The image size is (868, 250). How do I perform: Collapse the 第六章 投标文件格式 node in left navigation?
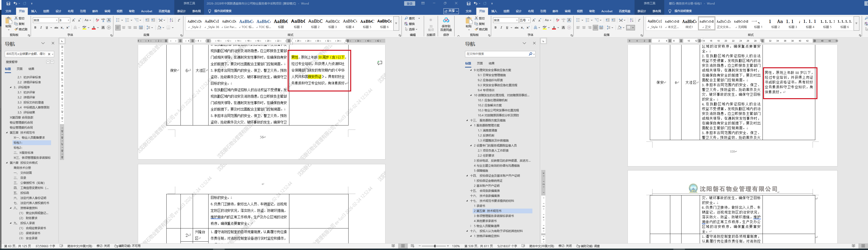(7, 163)
